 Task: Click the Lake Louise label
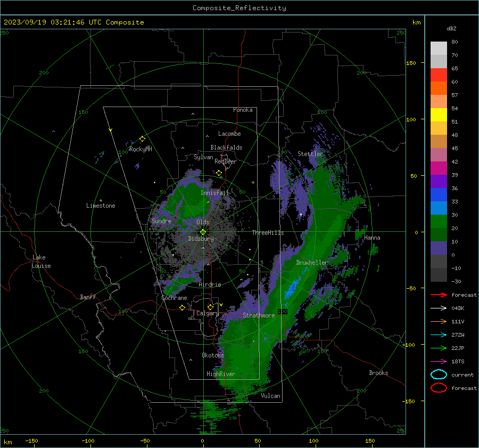pos(41,262)
